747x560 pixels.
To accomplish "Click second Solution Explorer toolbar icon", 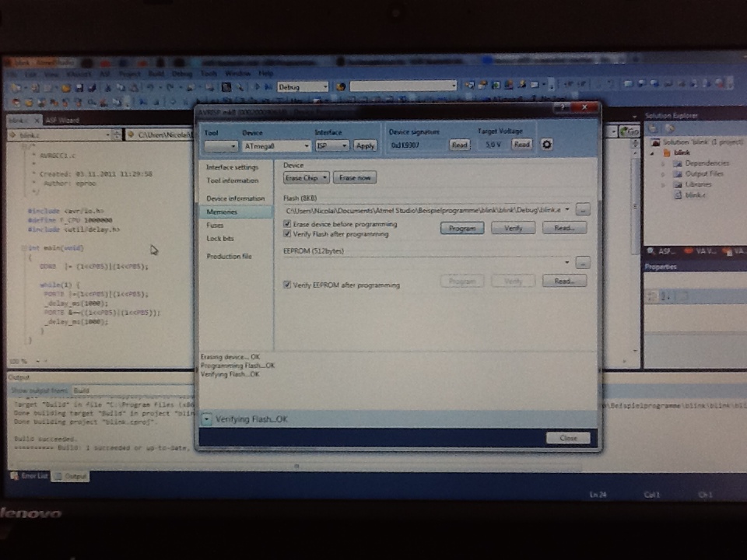I will point(669,128).
